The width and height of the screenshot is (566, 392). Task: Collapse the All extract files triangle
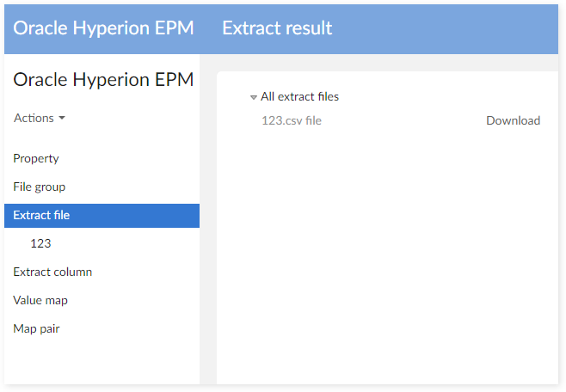point(254,98)
